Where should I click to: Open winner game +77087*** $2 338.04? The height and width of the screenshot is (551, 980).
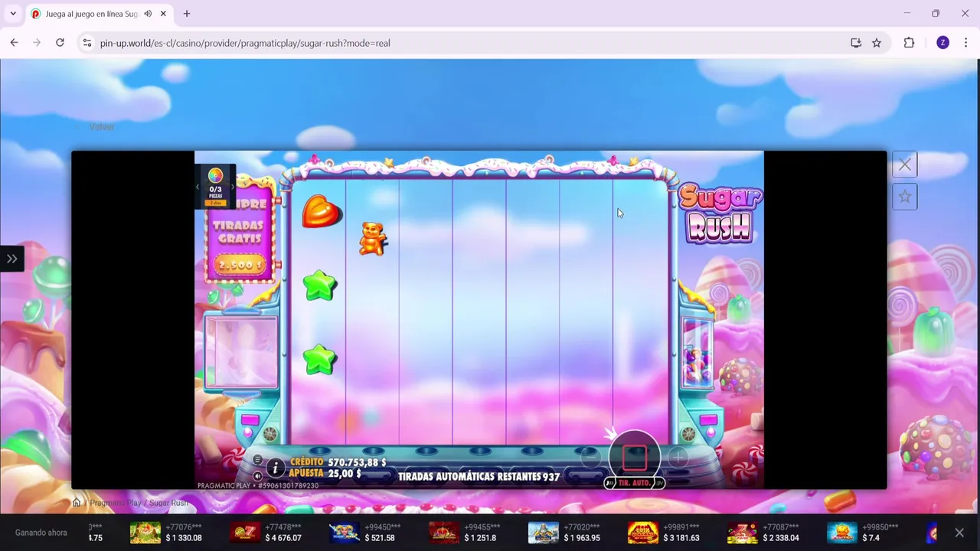763,533
